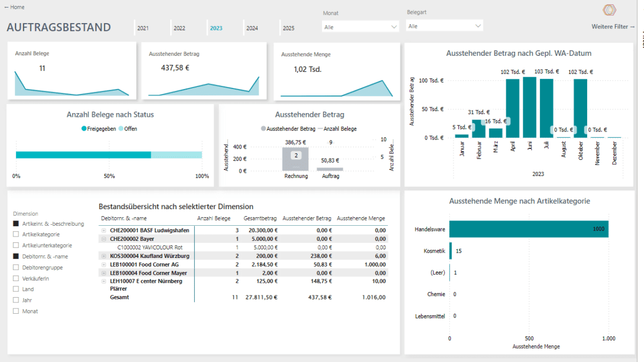Click the März bar in WA-Datum chart
This screenshot has height=362, width=644.
click(496, 133)
